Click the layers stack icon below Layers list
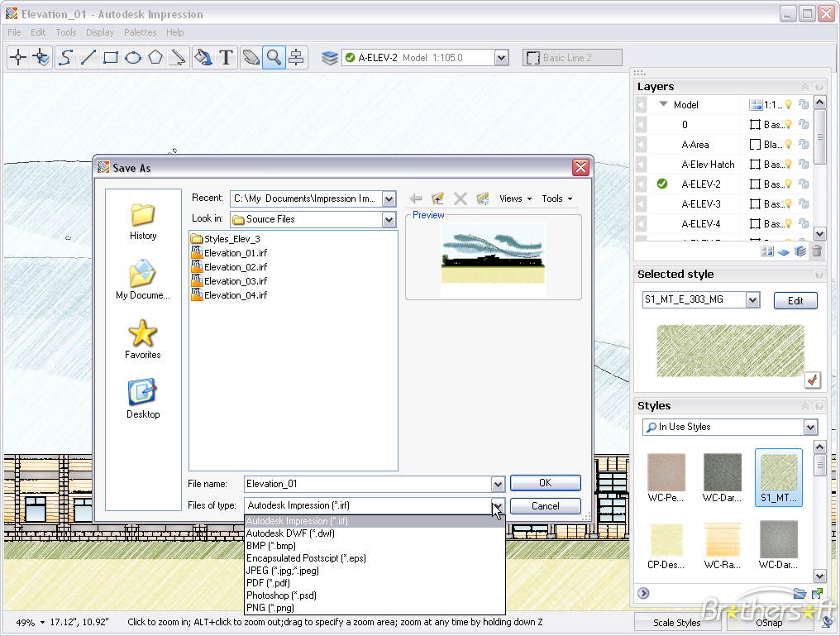This screenshot has width=840, height=636. (799, 251)
